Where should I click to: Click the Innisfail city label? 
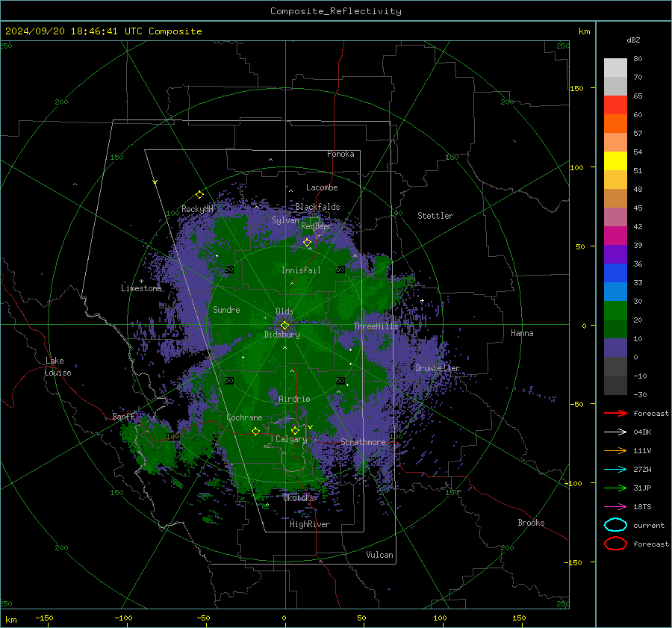(x=301, y=270)
